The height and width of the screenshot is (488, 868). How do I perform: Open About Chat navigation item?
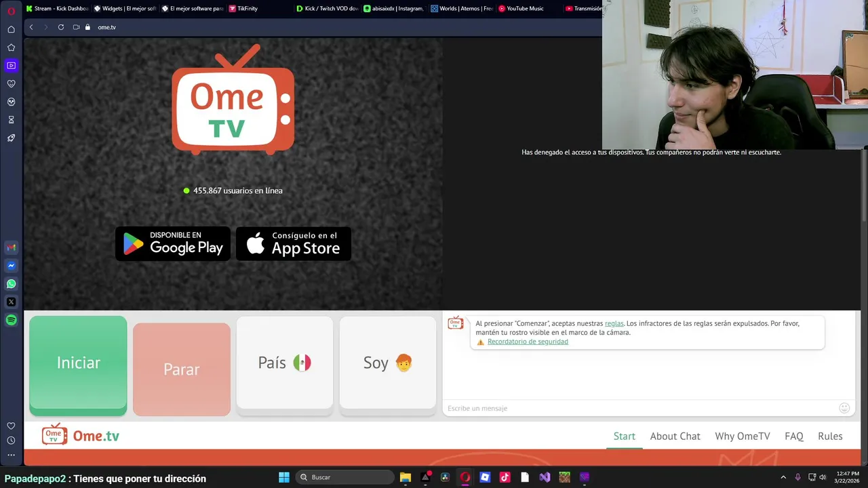tap(675, 436)
